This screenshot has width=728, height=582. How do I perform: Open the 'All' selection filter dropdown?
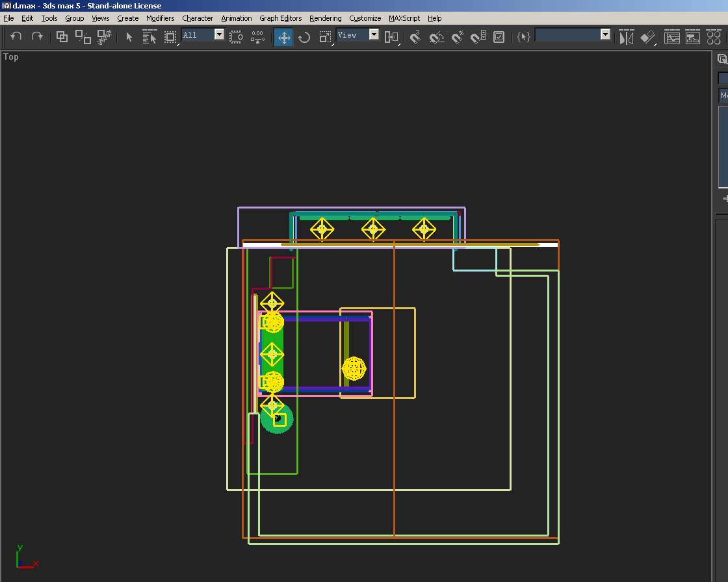click(219, 35)
